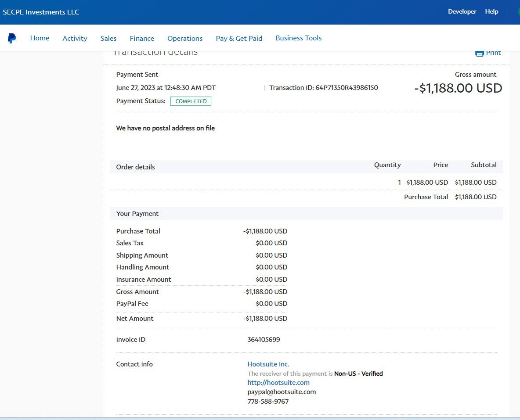Click the PayPal logo icon
This screenshot has height=420, width=520.
point(12,39)
